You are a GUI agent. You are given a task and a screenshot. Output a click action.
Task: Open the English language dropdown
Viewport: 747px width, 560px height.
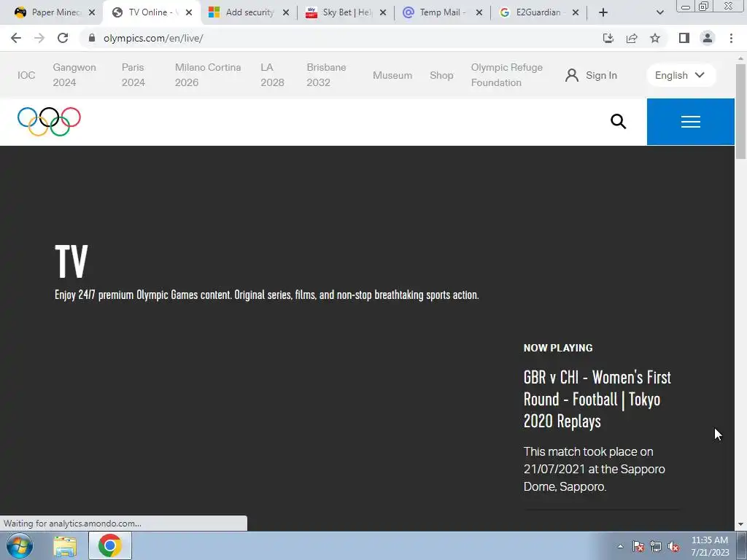pyautogui.click(x=681, y=75)
